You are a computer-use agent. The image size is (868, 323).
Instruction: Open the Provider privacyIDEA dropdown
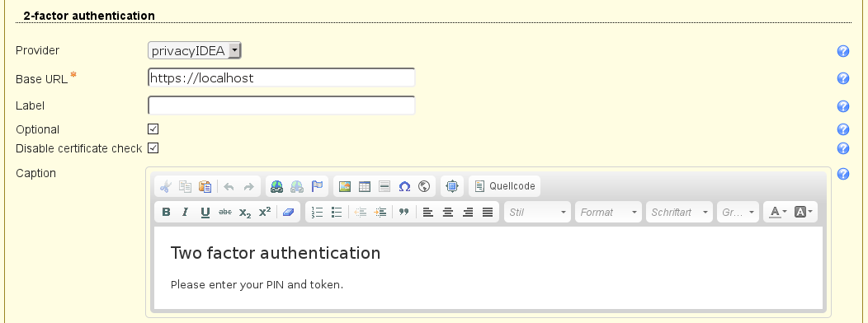coord(194,50)
